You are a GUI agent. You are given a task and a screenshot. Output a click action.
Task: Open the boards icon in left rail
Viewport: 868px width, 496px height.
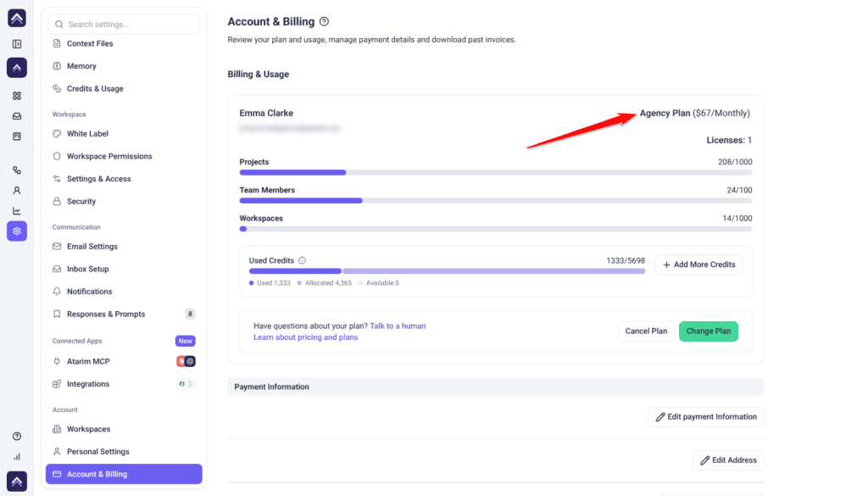pyautogui.click(x=17, y=137)
